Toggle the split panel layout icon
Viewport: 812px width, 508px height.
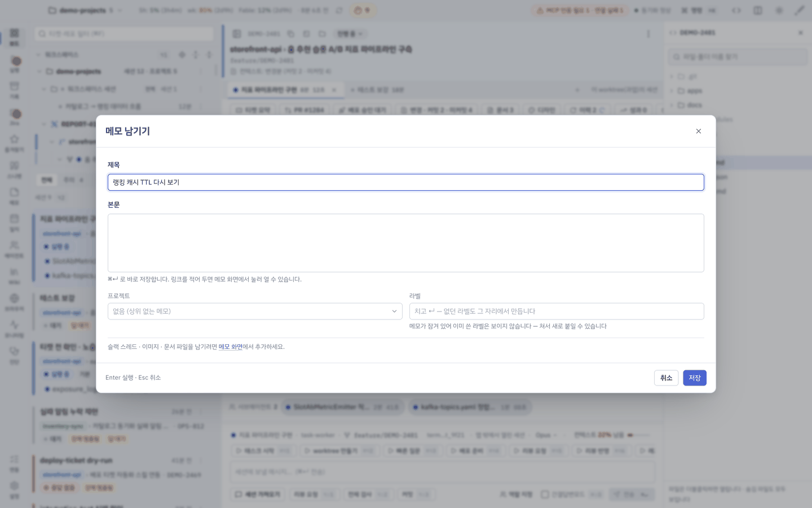(757, 10)
